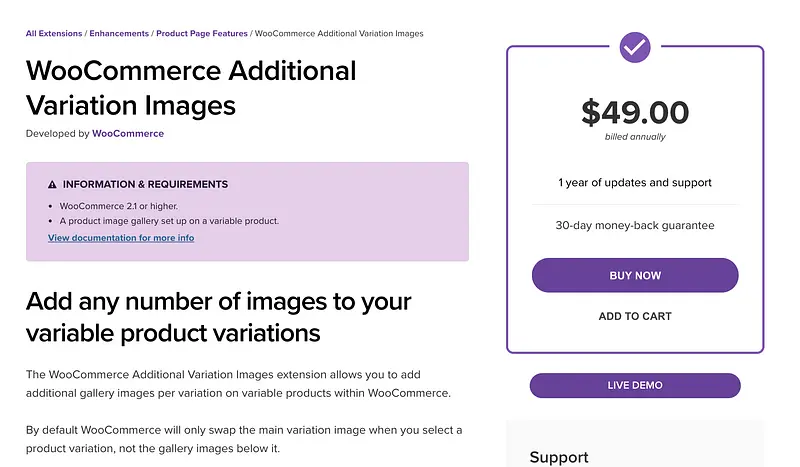Open View documentation for more info
The image size is (800, 467).
tap(121, 238)
